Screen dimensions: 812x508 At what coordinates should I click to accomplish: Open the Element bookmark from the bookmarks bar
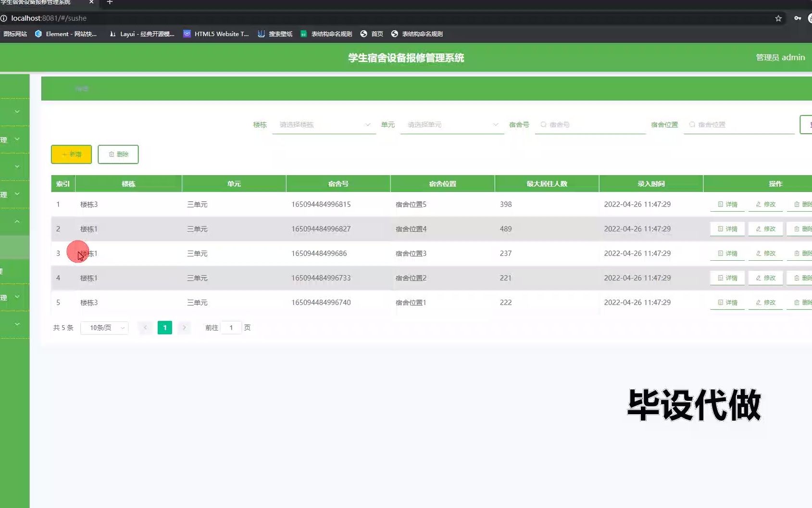pos(66,34)
